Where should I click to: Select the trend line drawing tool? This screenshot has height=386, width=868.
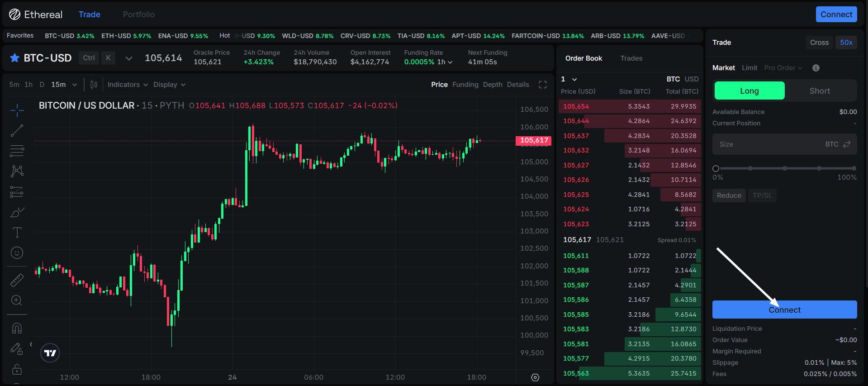point(17,131)
